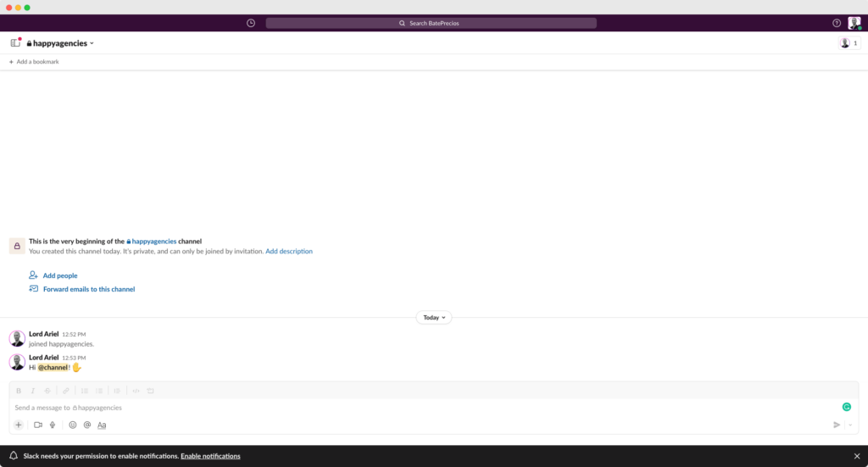
Task: Click the bell icon in notification banner
Action: (x=14, y=456)
